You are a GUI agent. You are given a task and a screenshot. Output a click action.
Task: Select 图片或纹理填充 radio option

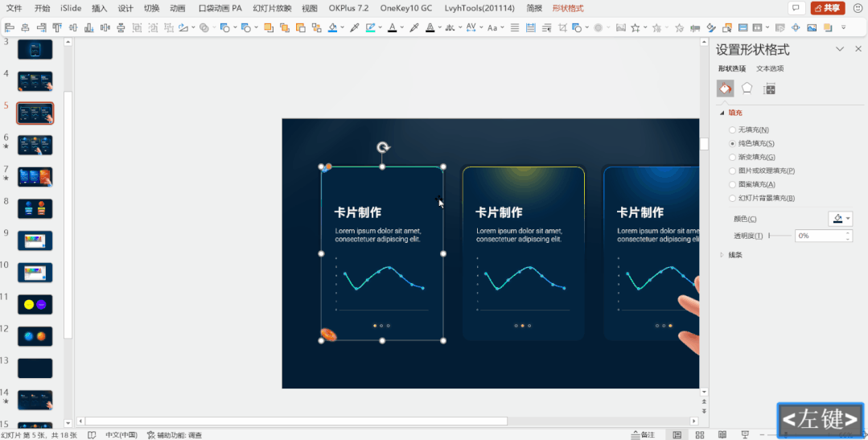tap(732, 171)
